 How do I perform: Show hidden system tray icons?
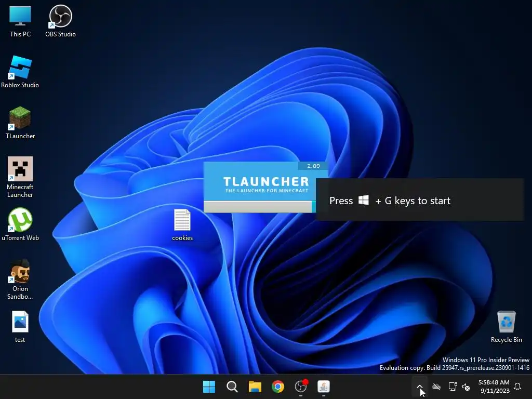coord(420,387)
